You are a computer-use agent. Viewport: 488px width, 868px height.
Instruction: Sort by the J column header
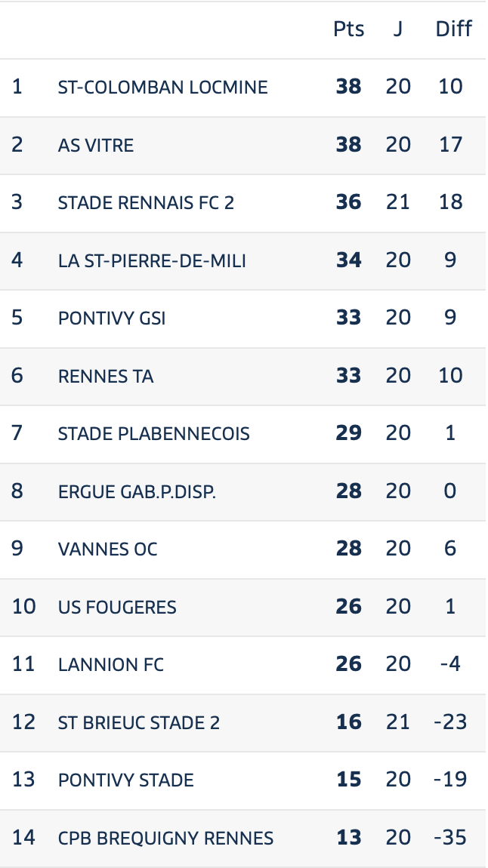[397, 29]
